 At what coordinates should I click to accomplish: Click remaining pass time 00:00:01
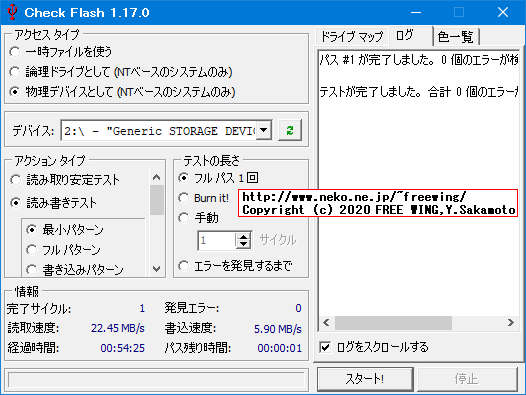point(280,348)
